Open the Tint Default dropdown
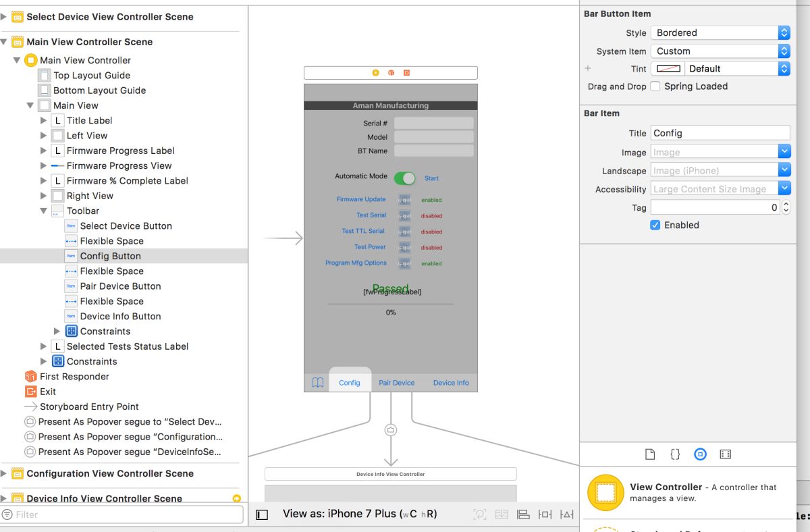The width and height of the screenshot is (810, 532). pos(737,68)
